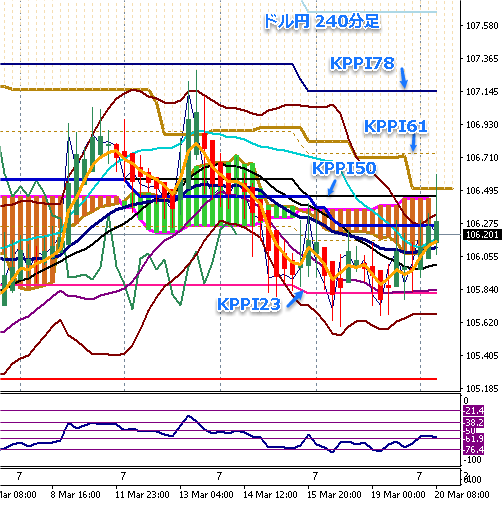
Task: Click the 105.185 price axis label
Action: tap(482, 389)
